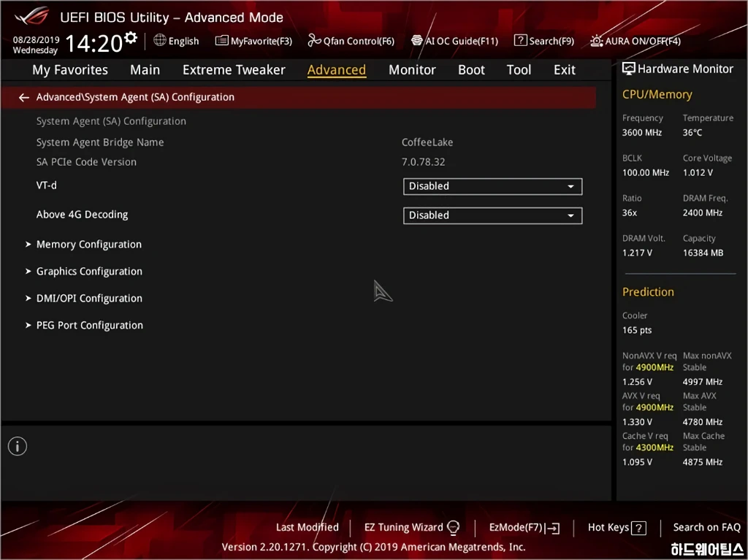Click the 36°C temperature value
748x560 pixels.
(x=692, y=133)
